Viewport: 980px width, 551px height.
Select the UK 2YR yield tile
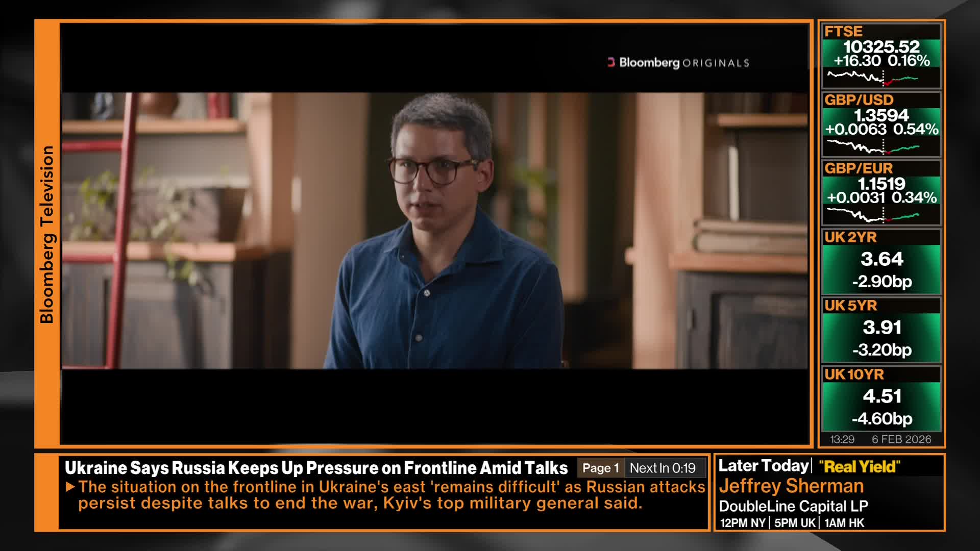click(x=881, y=262)
